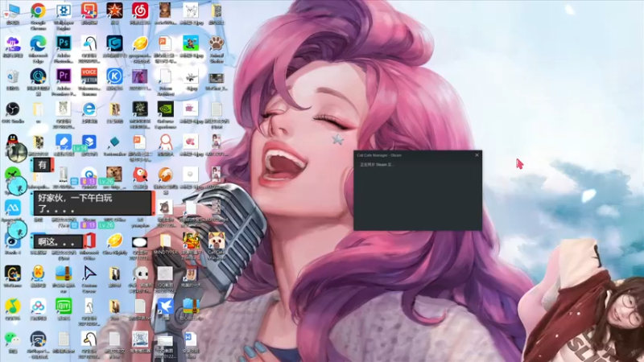Open the Recycle Bin
The width and height of the screenshot is (644, 362).
coord(12,76)
